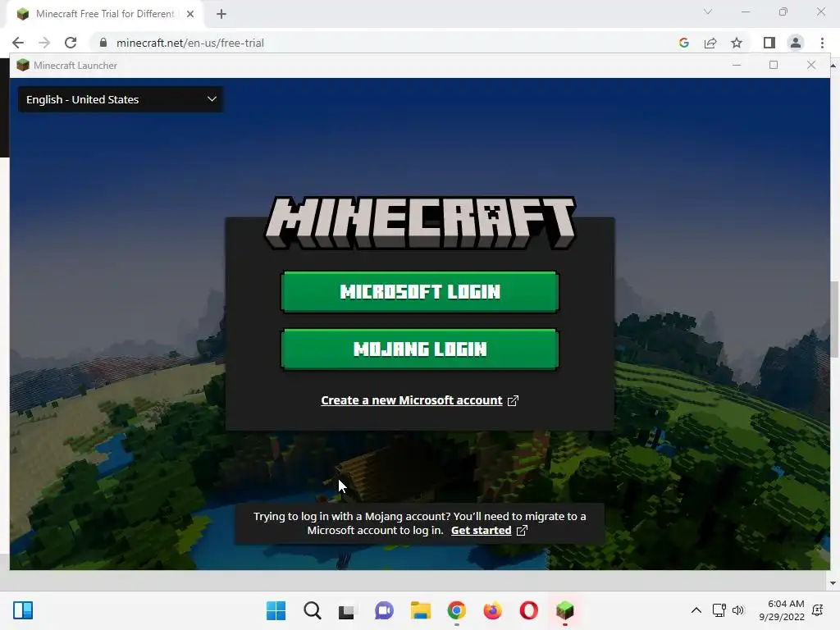Open the Chat app on taskbar
The width and height of the screenshot is (840, 630).
[384, 610]
